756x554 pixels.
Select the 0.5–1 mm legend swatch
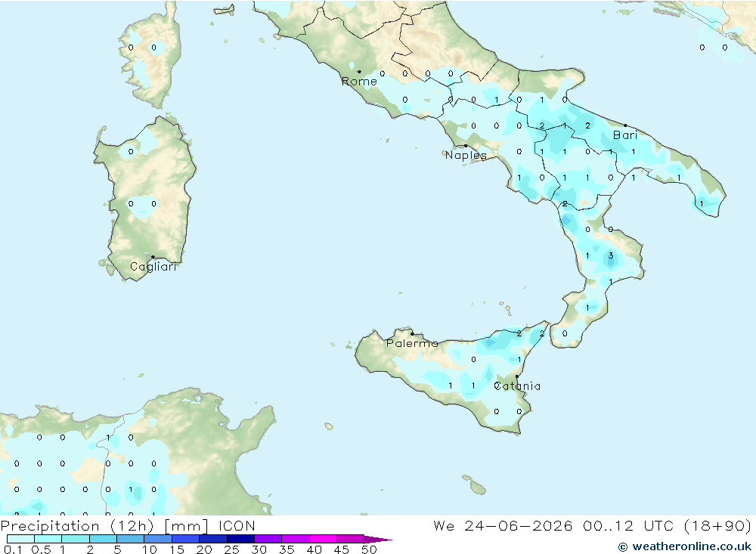[x=48, y=539]
